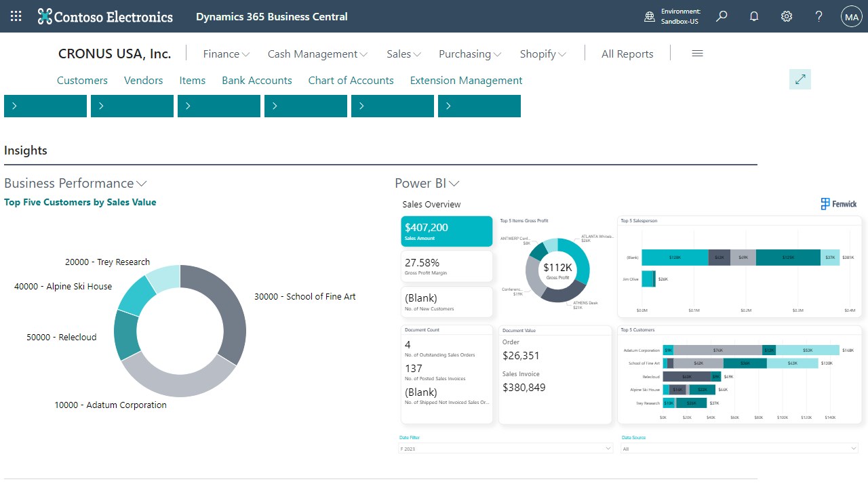The image size is (868, 488).
Task: Open All Reports
Action: [x=627, y=54]
